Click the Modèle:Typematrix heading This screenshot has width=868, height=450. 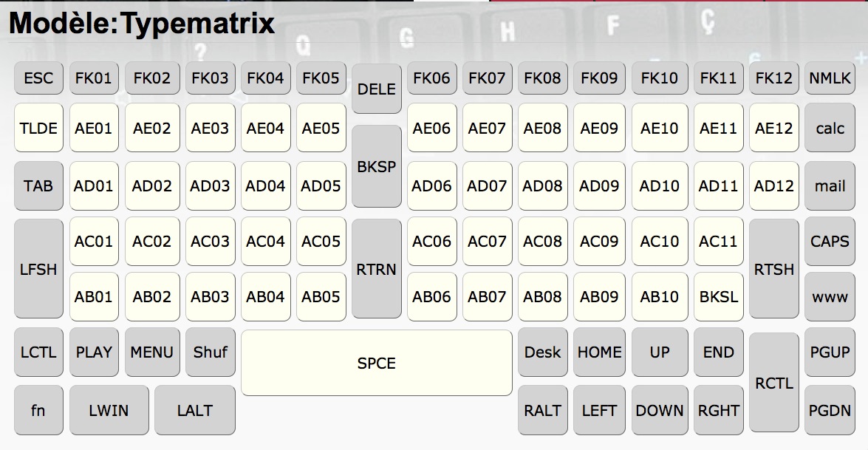click(142, 23)
